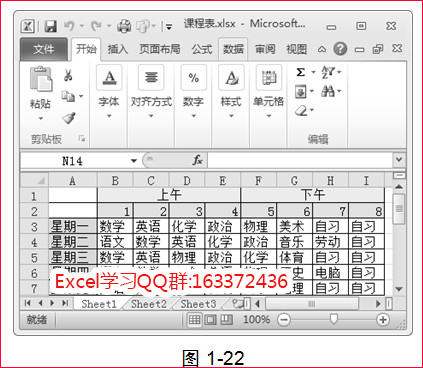Click the AutoSum sigma icon
This screenshot has width=423, height=368.
click(x=300, y=72)
